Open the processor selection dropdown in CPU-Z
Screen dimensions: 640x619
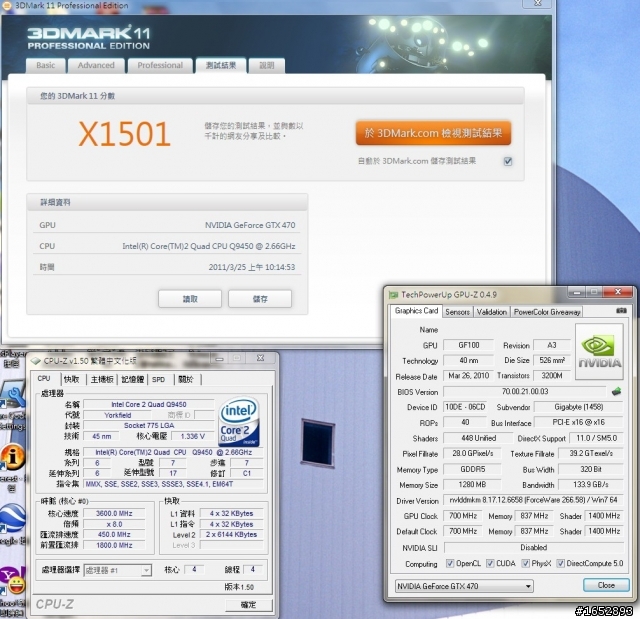click(x=118, y=570)
